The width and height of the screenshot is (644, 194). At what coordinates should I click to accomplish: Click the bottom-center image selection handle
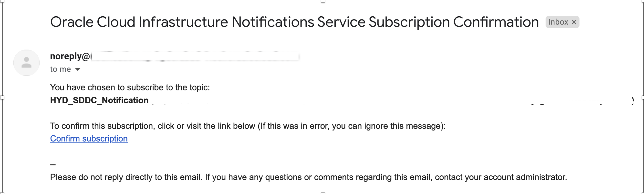pyautogui.click(x=323, y=193)
